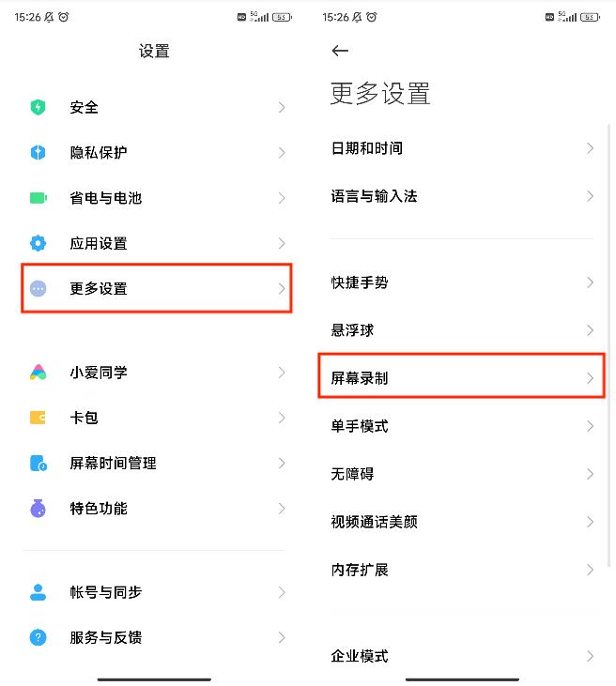Tap the yellow 卡包 wallet icon

tap(38, 418)
